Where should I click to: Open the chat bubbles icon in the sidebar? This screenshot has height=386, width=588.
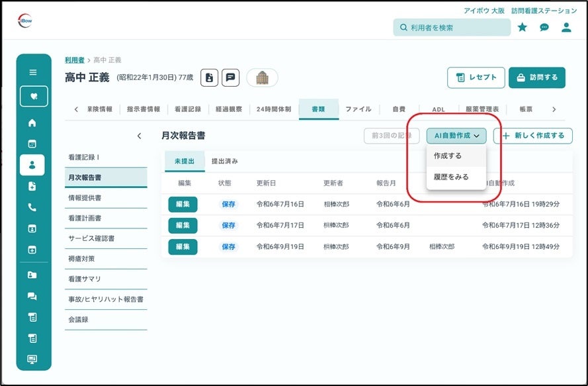coord(32,296)
